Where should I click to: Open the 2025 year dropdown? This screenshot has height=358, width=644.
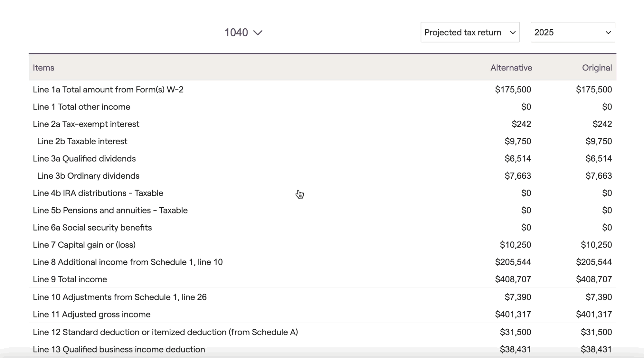[x=573, y=32]
